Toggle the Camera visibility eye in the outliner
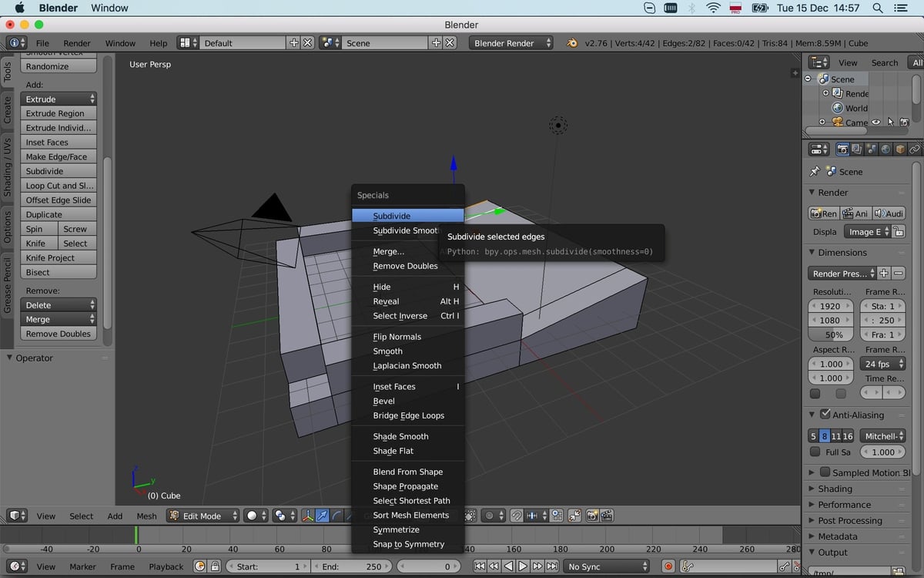Image resolution: width=924 pixels, height=578 pixels. (875, 122)
